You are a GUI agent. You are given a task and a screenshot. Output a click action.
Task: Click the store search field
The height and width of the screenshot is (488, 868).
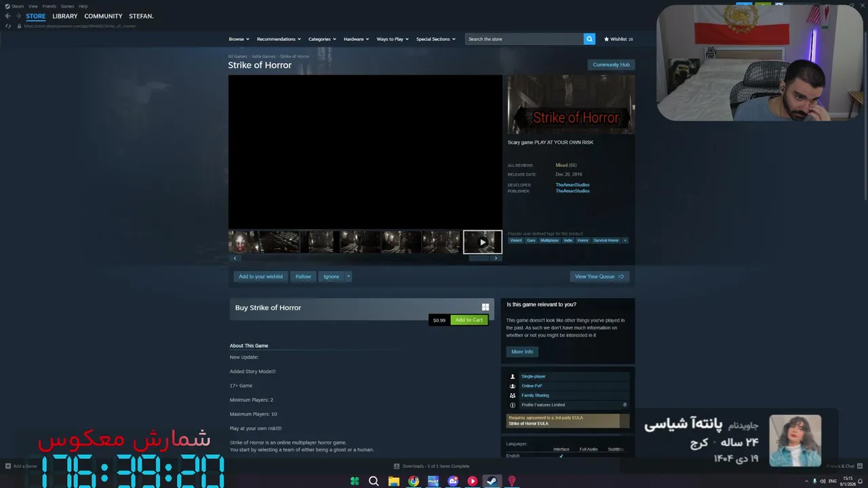pos(524,39)
